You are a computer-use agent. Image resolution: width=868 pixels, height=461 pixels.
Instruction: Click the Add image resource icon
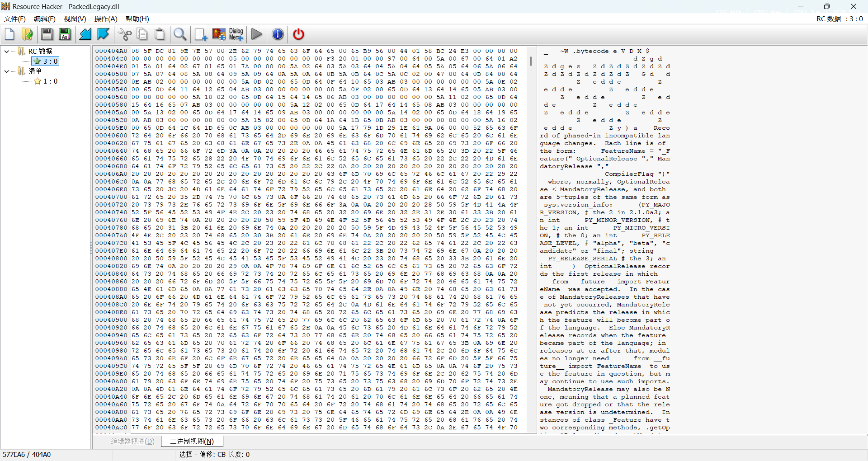tap(219, 34)
